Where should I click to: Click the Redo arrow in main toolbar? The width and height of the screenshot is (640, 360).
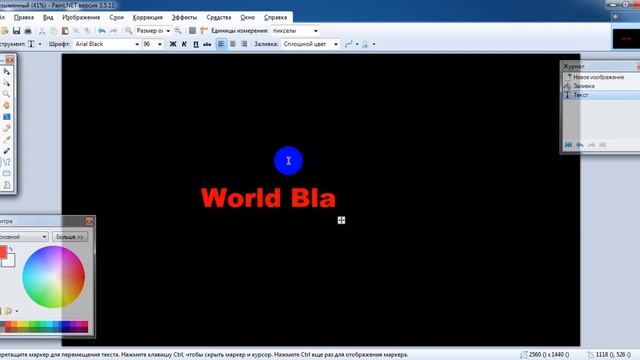click(113, 31)
